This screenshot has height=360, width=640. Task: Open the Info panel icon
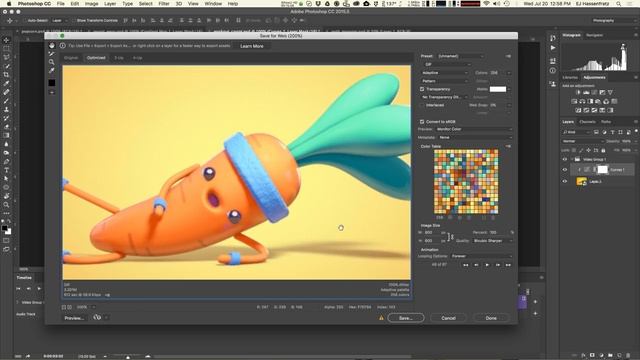pos(553,71)
